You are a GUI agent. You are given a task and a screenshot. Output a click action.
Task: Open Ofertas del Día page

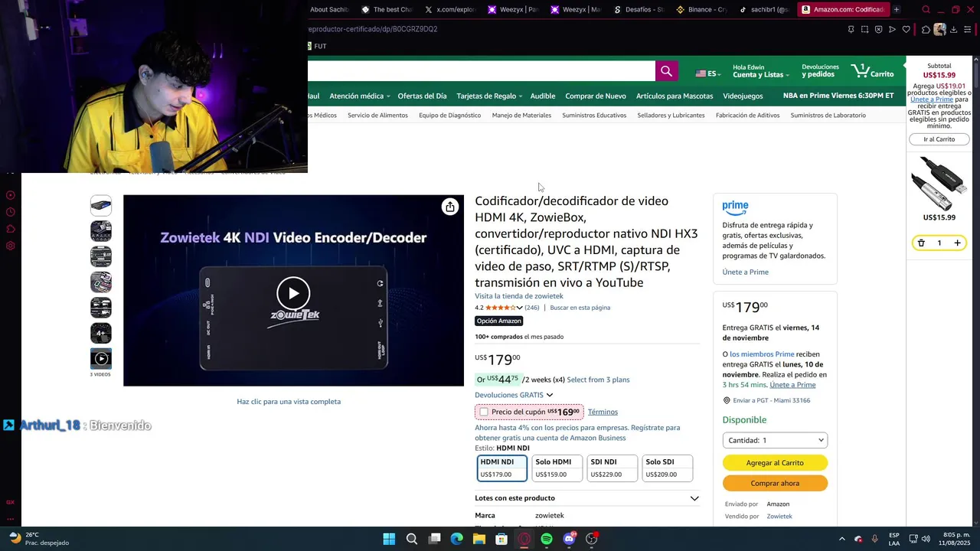pyautogui.click(x=422, y=96)
